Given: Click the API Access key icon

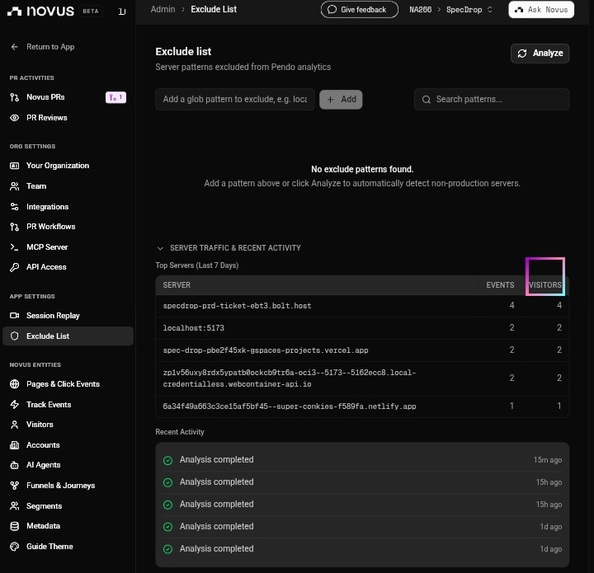Looking at the screenshot, I should click(14, 267).
